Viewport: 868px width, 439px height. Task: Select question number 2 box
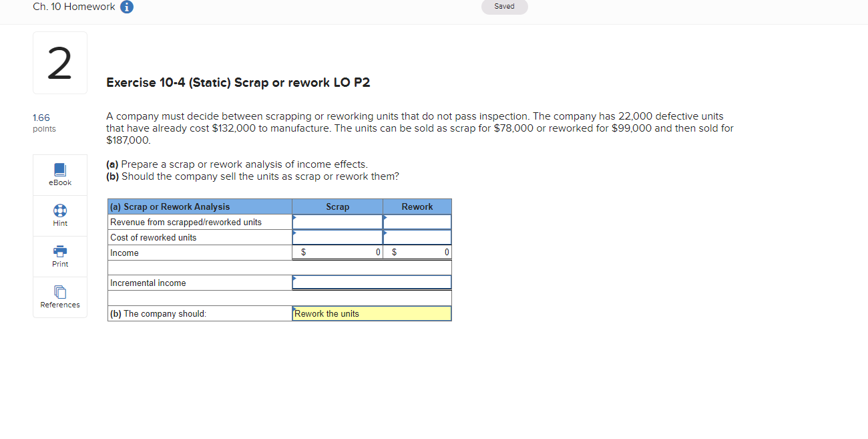point(60,63)
